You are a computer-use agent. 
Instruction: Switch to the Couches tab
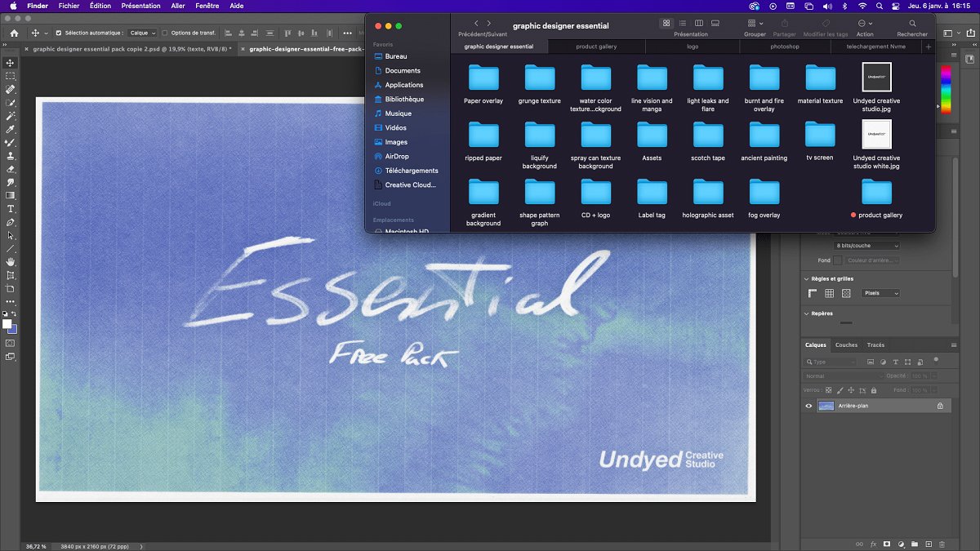pyautogui.click(x=846, y=345)
